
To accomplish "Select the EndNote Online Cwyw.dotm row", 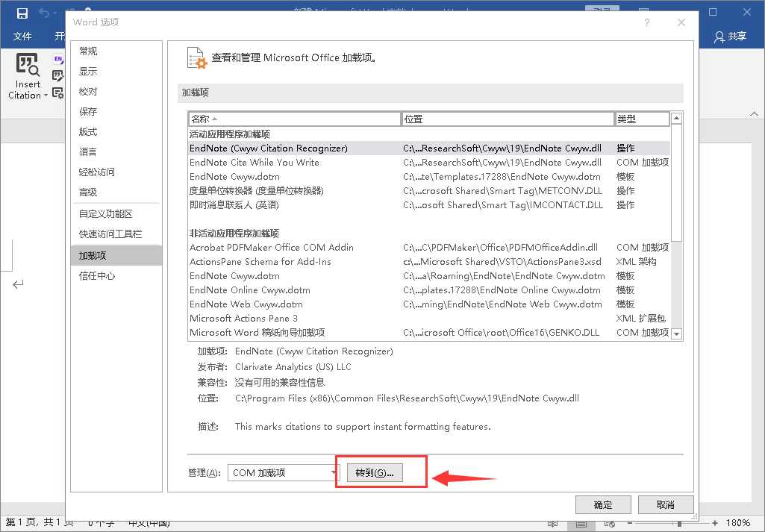I will pyautogui.click(x=429, y=290).
